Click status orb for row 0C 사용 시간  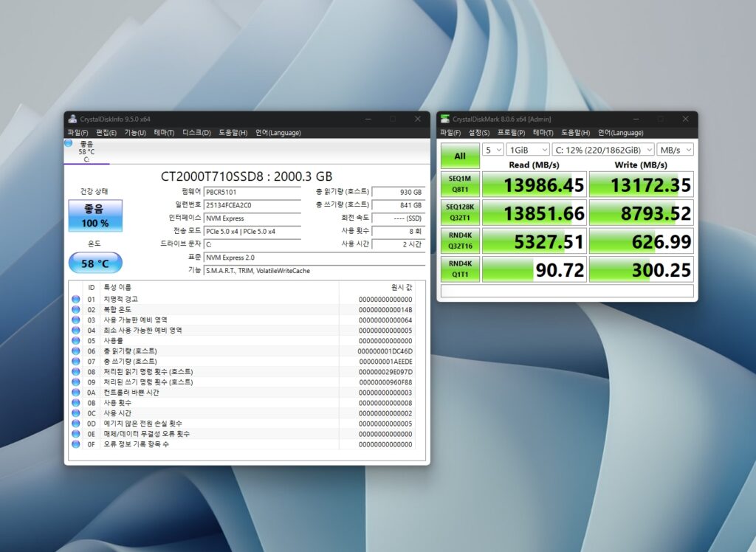(x=76, y=413)
